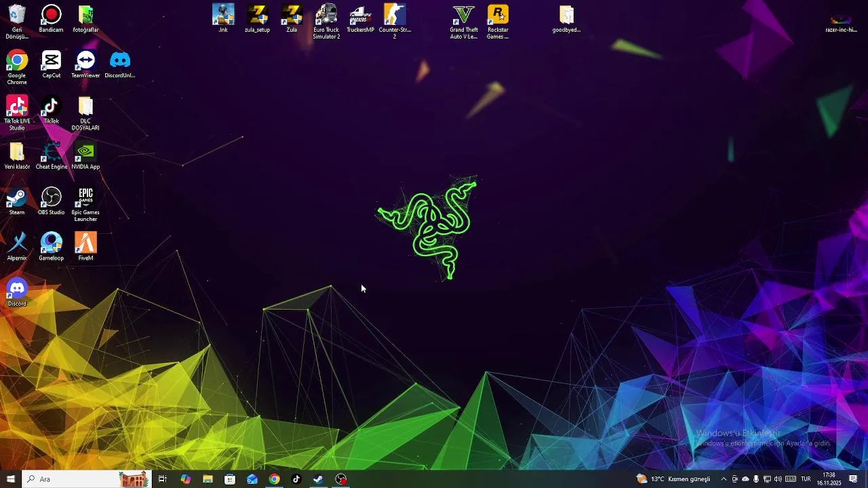This screenshot has height=488, width=868.
Task: Open the 13°C Kısmen güneşli weather widget
Action: point(673,479)
